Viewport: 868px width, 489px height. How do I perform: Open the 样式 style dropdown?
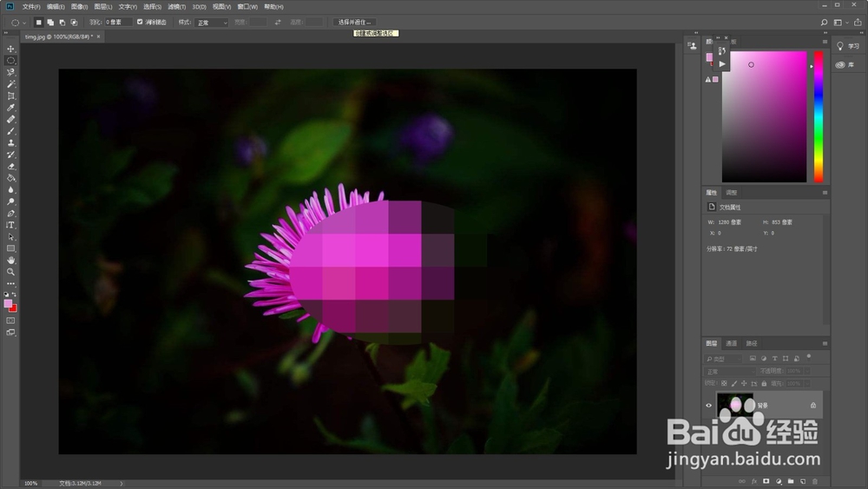click(x=211, y=23)
